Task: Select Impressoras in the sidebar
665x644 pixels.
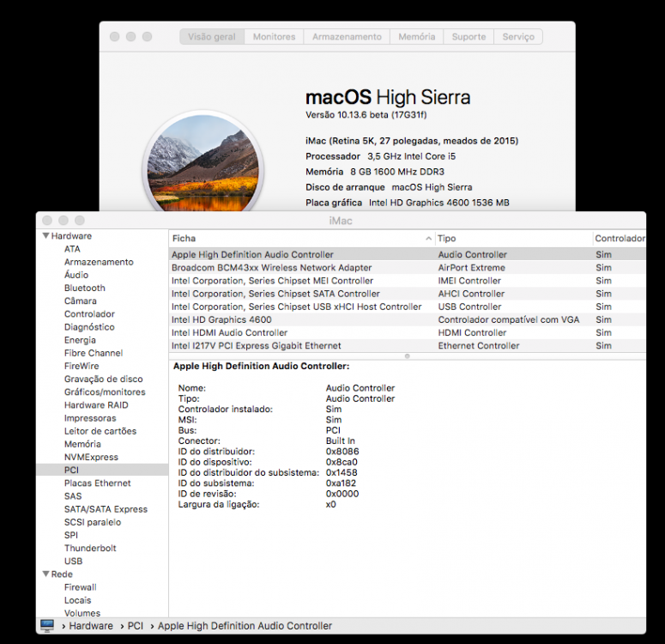Action: 90,417
